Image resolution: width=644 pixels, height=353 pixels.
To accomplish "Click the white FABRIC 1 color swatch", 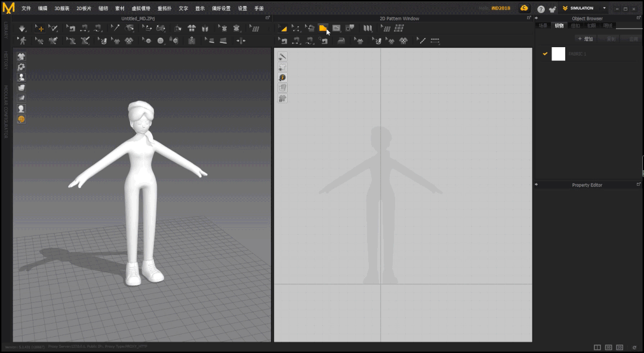I will click(558, 54).
